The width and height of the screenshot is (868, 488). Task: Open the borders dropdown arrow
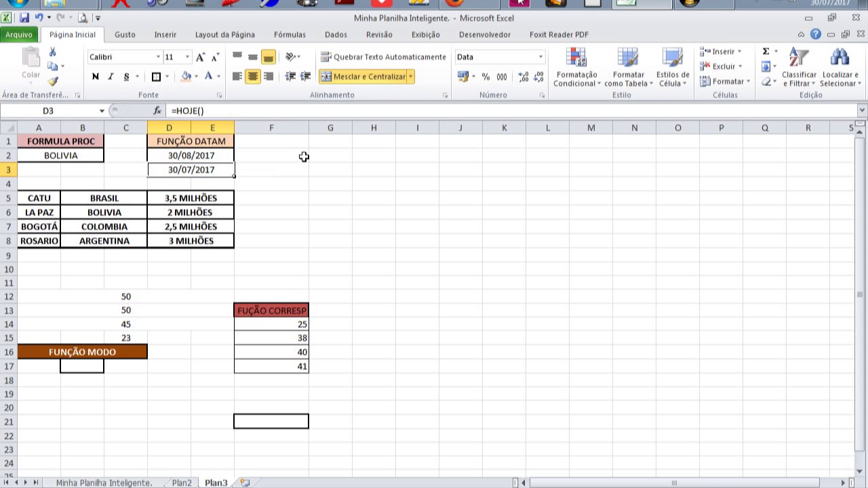point(167,77)
